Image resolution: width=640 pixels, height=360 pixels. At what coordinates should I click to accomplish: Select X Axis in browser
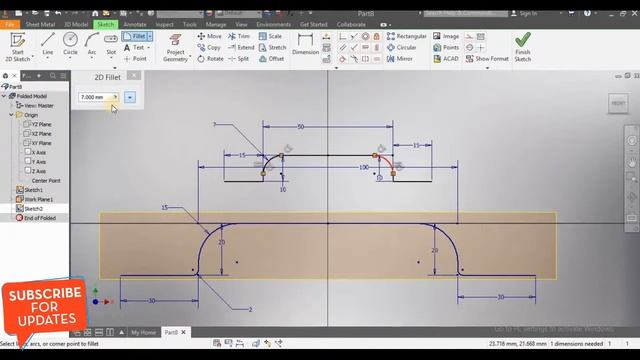36,152
